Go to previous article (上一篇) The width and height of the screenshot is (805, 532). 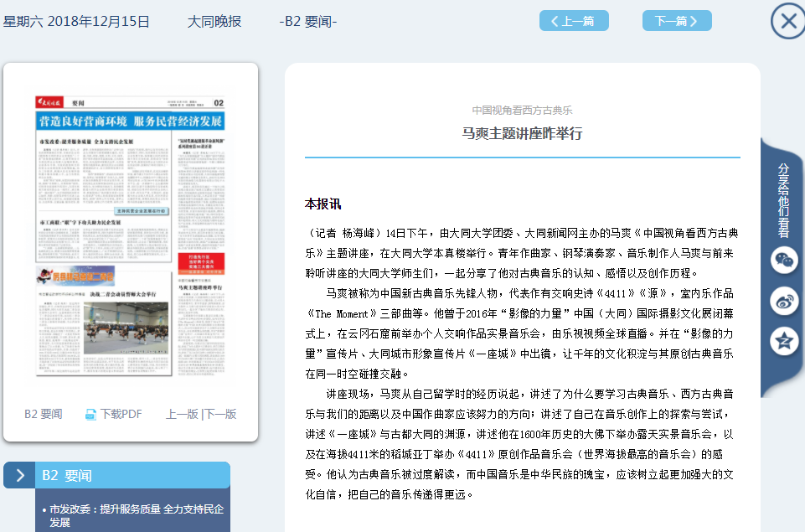(x=574, y=21)
